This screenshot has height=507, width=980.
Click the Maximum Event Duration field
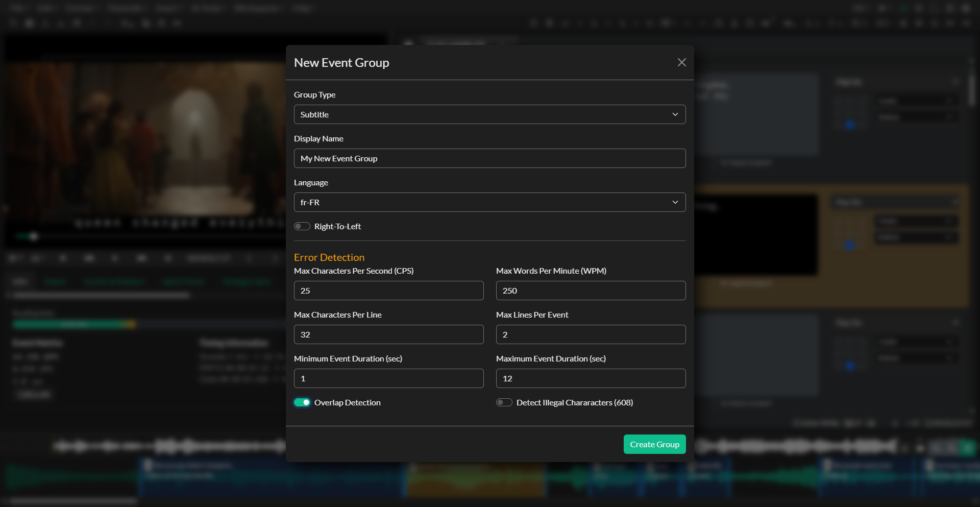click(590, 378)
